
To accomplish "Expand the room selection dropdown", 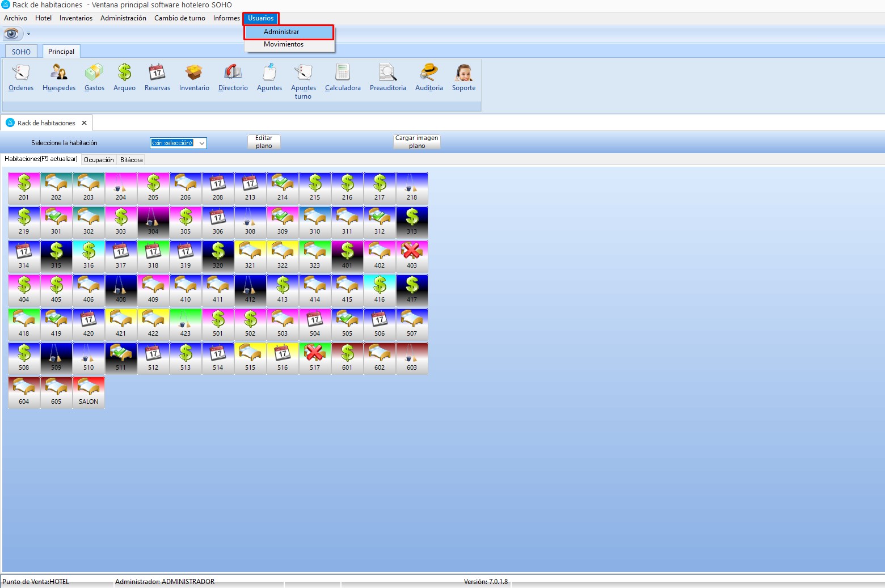I will point(201,143).
